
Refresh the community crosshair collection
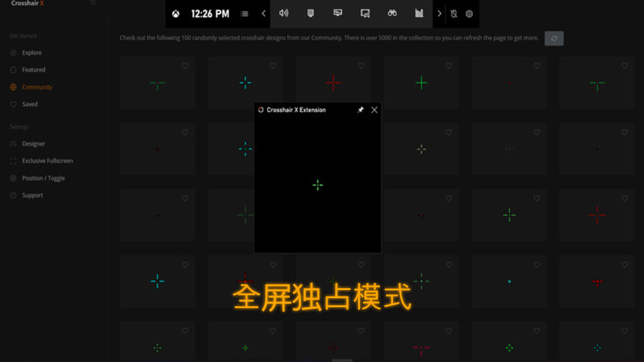click(554, 39)
